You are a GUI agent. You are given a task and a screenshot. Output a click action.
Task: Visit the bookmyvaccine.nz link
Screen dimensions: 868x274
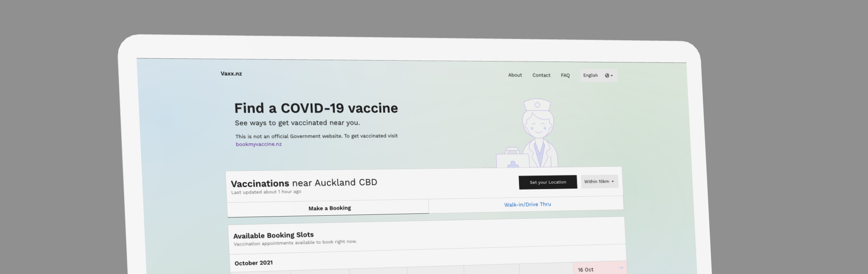point(259,144)
